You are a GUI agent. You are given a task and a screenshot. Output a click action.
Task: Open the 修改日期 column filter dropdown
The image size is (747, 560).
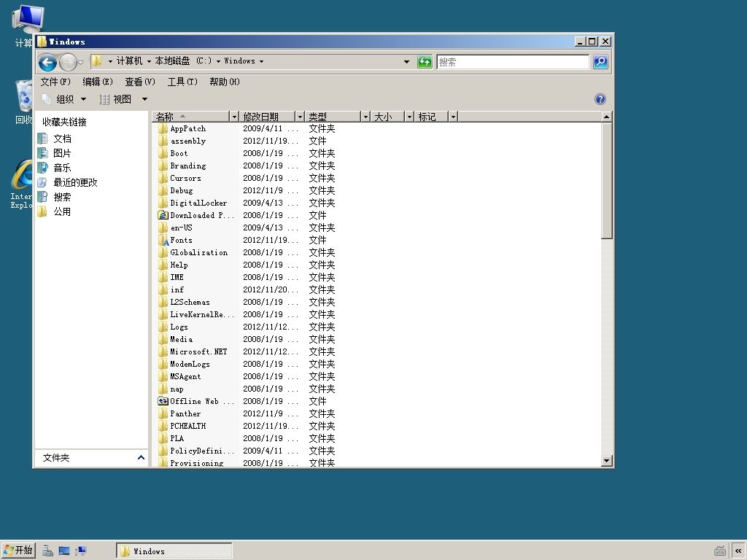[300, 117]
